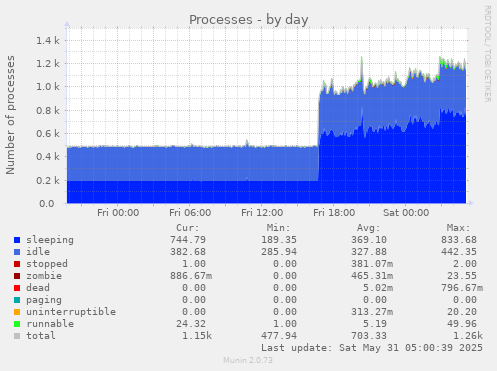The height and width of the screenshot is (371, 497).
Task: Click sleeping average value 369.10
Action: point(369,240)
